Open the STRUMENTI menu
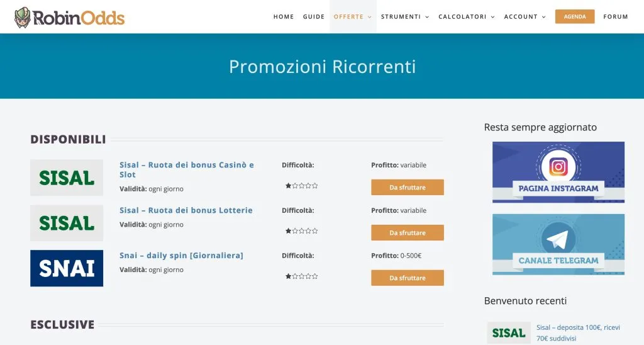The image size is (644, 345). click(401, 17)
